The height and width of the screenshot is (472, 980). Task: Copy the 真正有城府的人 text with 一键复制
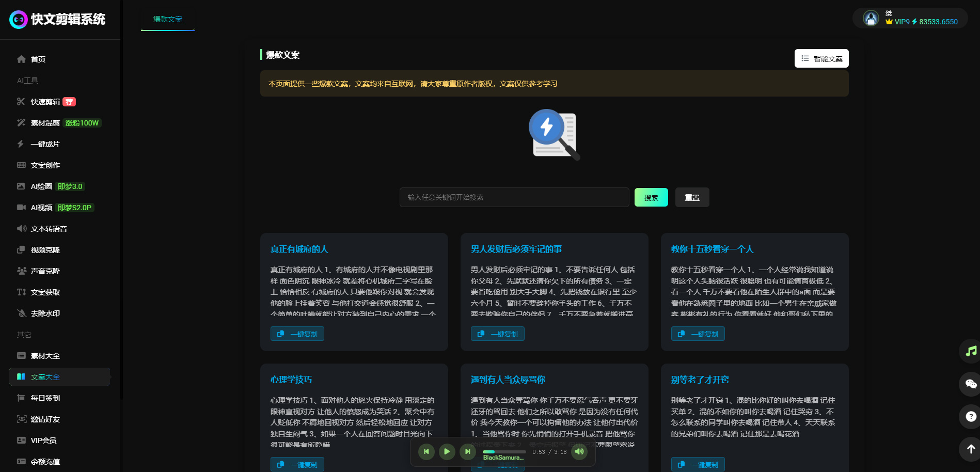click(297, 334)
